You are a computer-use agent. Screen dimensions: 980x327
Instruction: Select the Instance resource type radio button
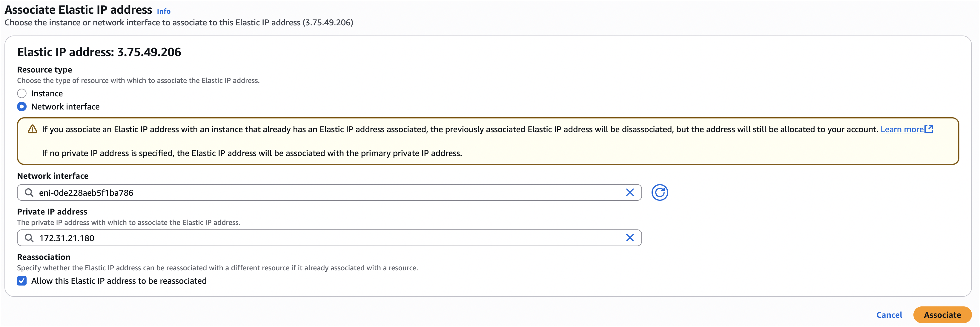coord(22,94)
